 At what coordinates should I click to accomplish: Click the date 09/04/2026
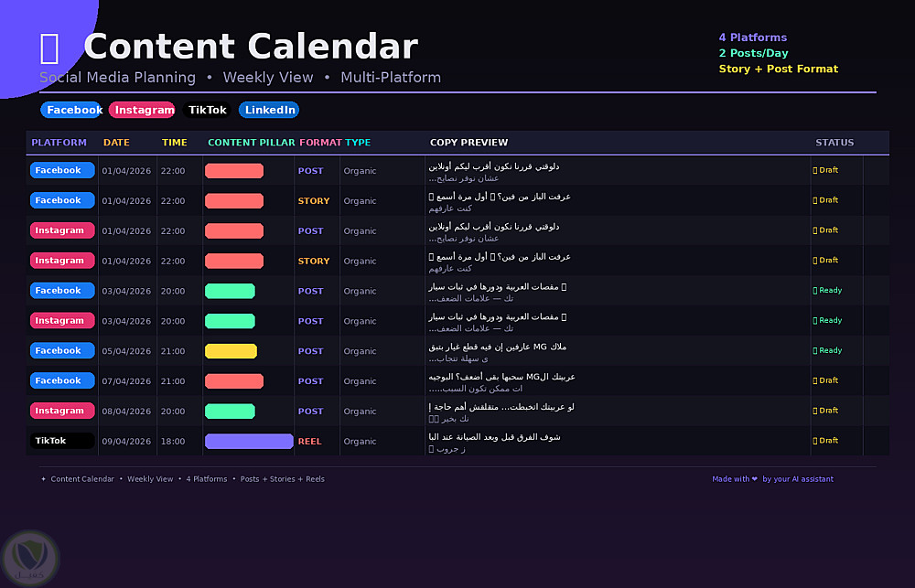126,442
